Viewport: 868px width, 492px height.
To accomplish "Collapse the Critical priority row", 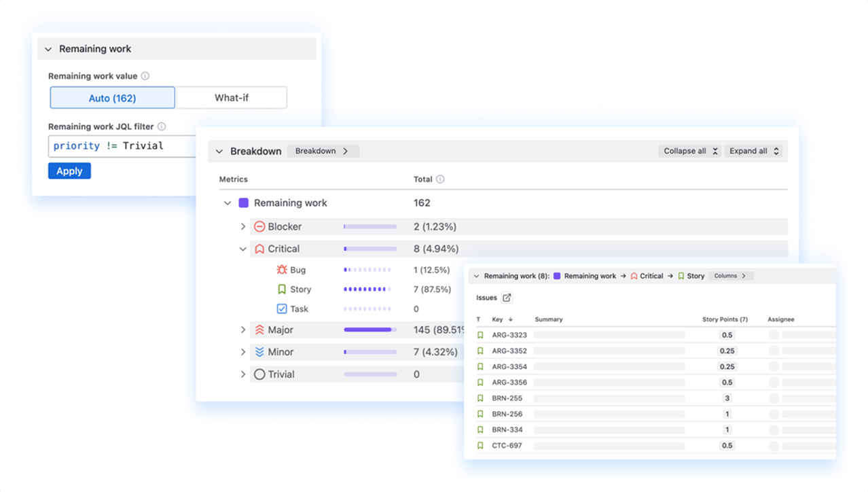I will 243,249.
